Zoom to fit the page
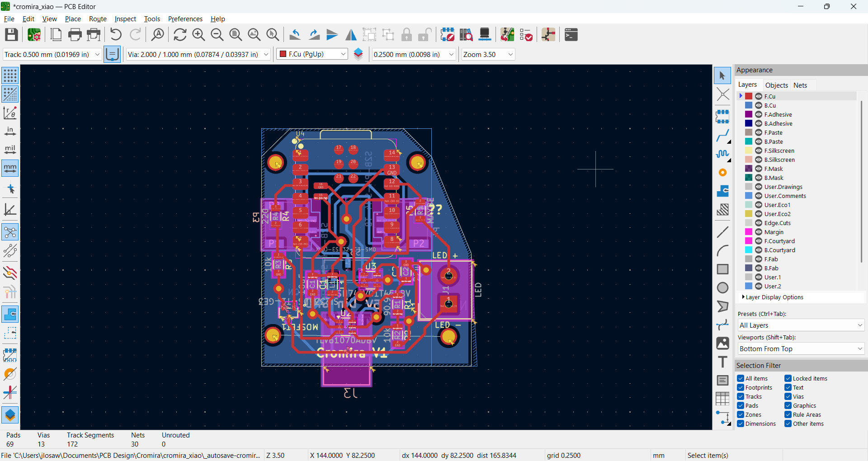This screenshot has width=868, height=461. 236,35
